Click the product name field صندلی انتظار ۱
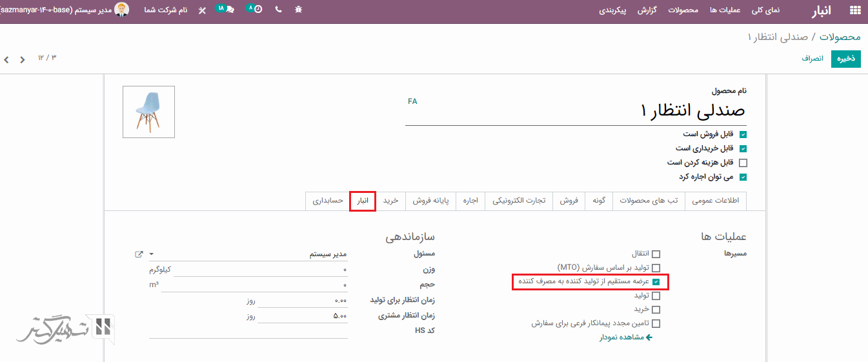868x362 pixels. 576,111
